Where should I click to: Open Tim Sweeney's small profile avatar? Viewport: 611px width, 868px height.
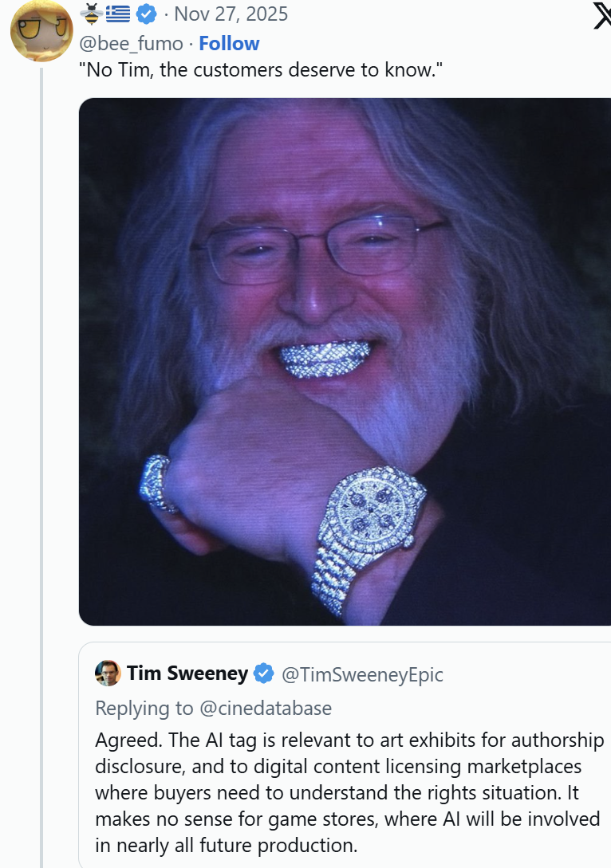tap(108, 674)
